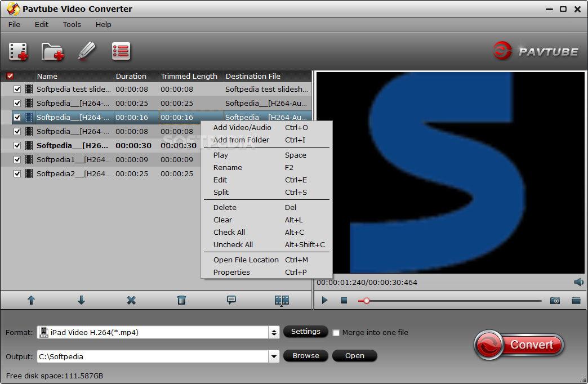Choose Properties in the context menu
588x384 pixels.
pos(266,272)
